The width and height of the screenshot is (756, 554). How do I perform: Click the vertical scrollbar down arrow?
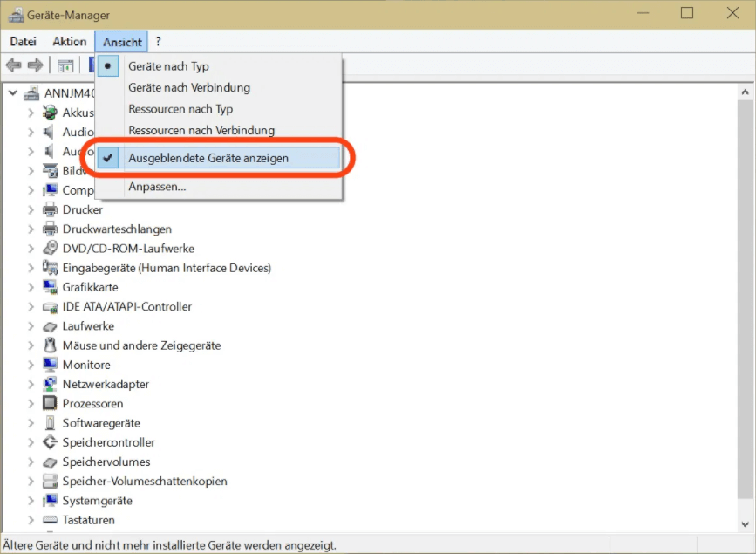click(746, 523)
